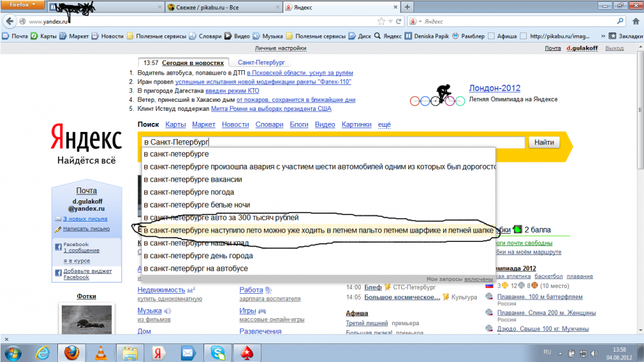The image size is (644, 362).
Task: Open the Firefox menu button
Action: point(22,5)
